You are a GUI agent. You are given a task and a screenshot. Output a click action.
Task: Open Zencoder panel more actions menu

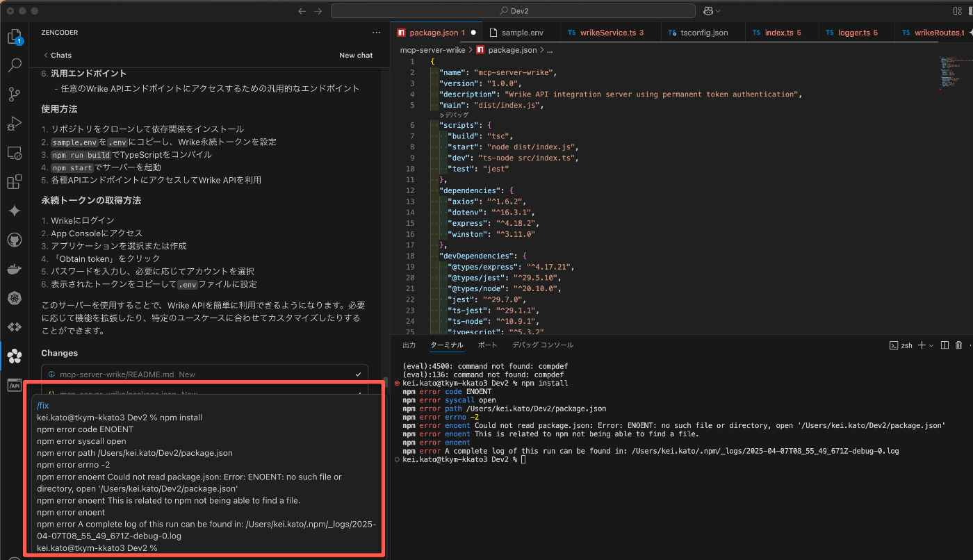click(376, 32)
